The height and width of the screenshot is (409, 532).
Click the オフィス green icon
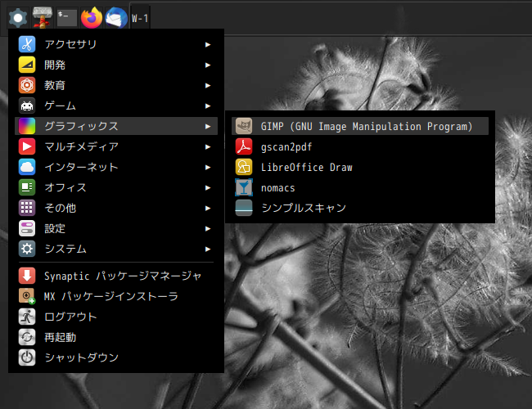pos(27,187)
